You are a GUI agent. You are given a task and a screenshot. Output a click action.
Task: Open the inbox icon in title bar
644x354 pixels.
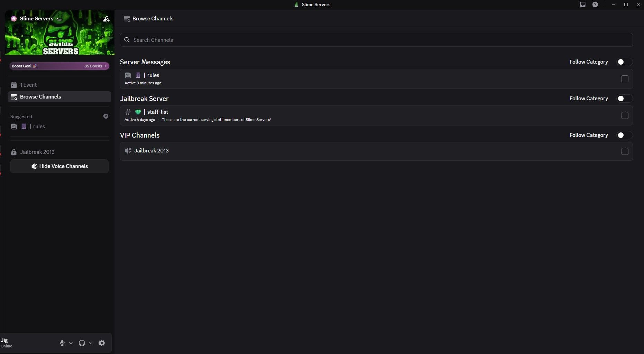pyautogui.click(x=583, y=4)
